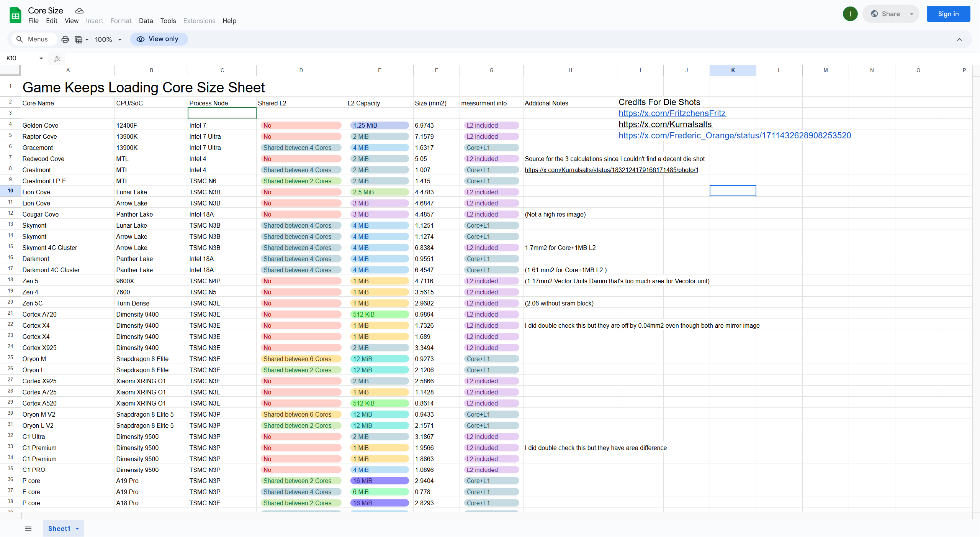Expand the Name Box dropdown arrow

41,58
